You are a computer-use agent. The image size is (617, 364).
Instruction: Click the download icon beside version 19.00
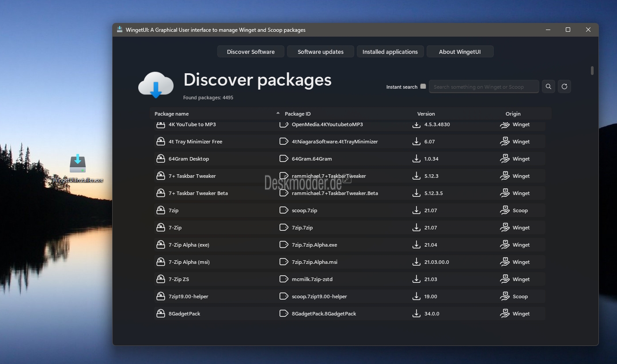(416, 296)
